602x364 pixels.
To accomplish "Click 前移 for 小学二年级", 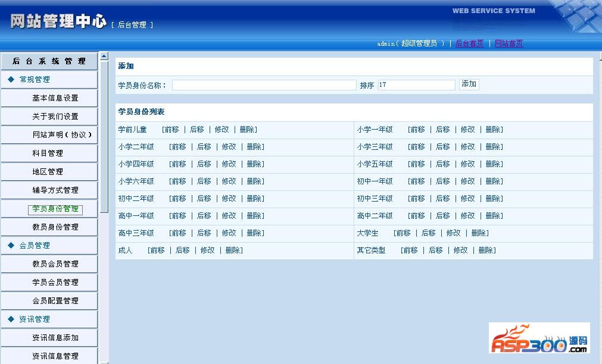I will point(179,147).
